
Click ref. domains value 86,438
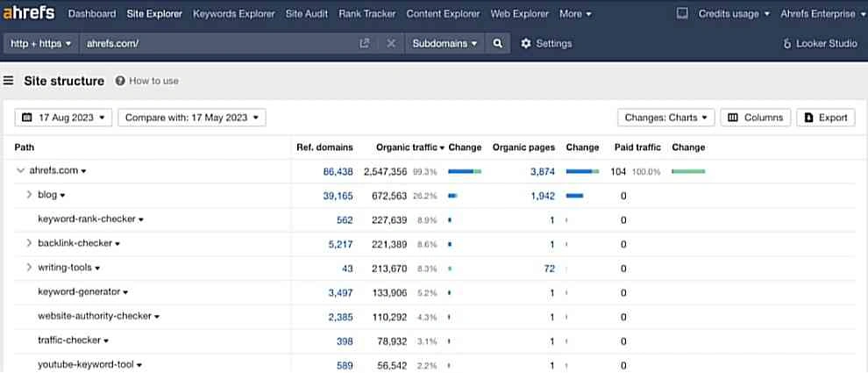338,172
